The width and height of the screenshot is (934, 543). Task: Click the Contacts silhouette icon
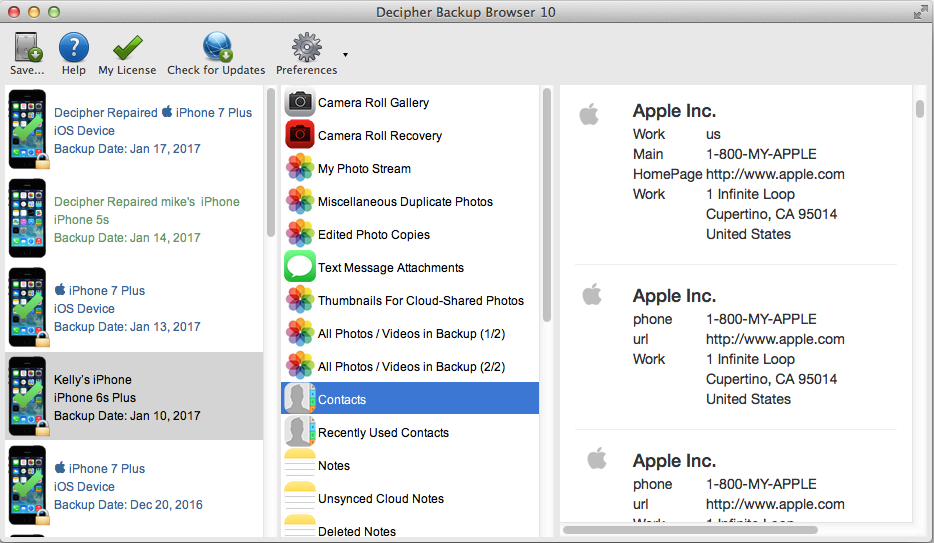(300, 398)
